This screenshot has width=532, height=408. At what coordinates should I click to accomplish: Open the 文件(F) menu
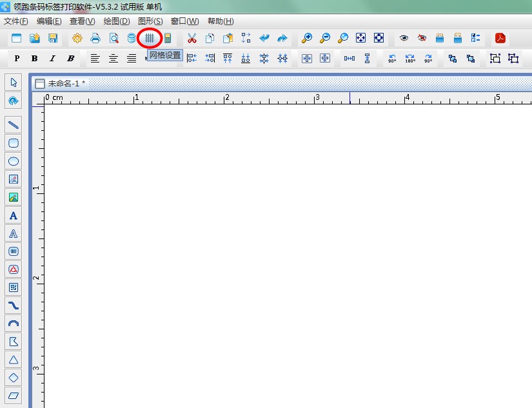16,21
